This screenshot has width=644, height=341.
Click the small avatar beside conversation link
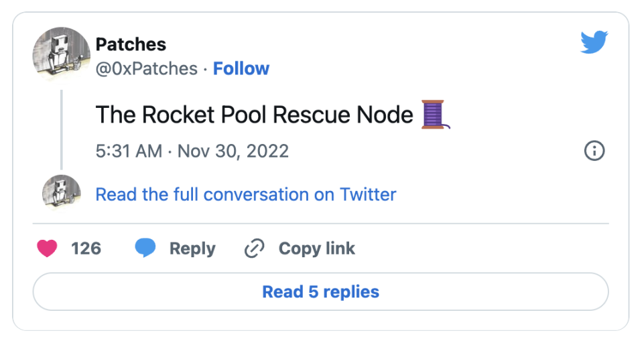[62, 194]
